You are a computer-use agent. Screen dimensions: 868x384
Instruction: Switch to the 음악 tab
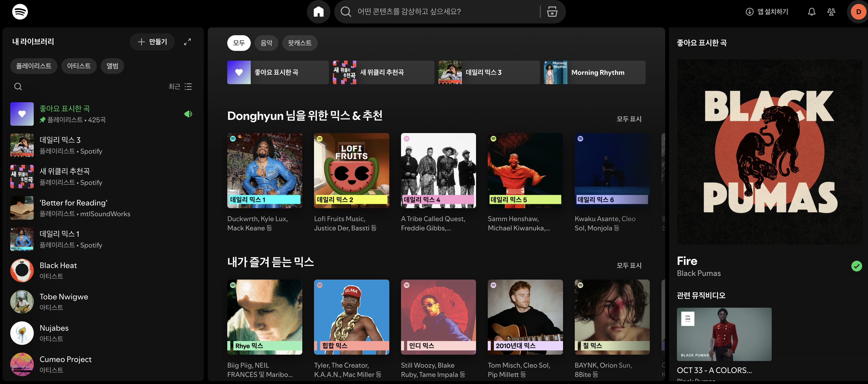click(266, 43)
